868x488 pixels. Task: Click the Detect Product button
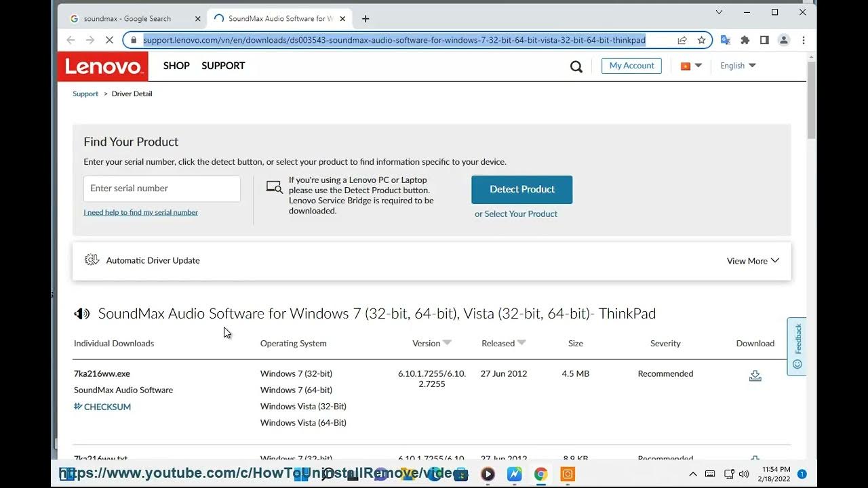coord(522,190)
